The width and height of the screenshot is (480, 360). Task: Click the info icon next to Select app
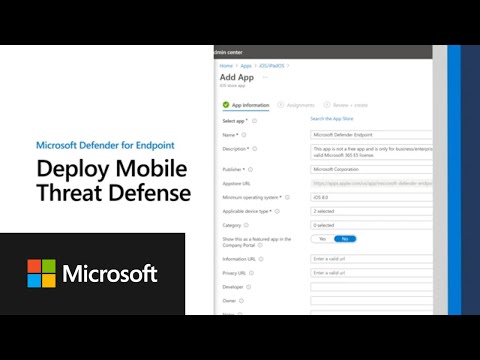pos(254,121)
